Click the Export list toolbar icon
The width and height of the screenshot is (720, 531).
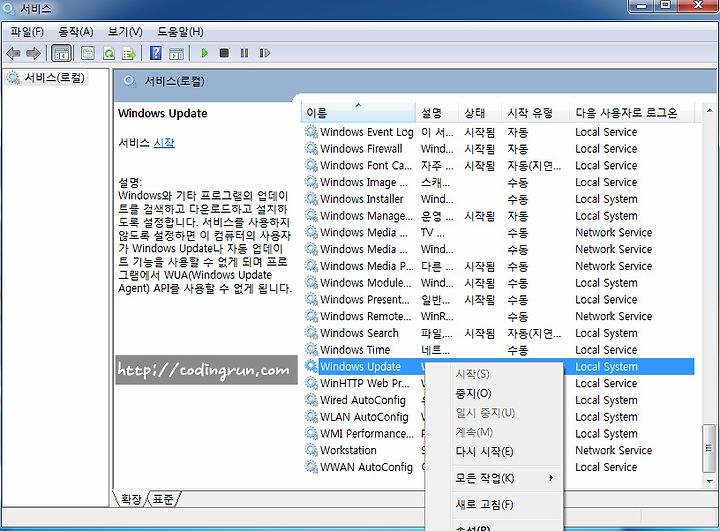[129, 53]
